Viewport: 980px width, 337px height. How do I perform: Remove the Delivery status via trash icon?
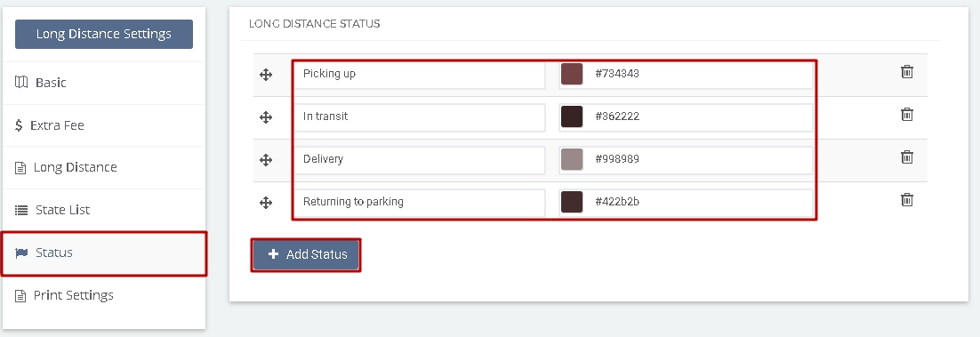coord(907,156)
